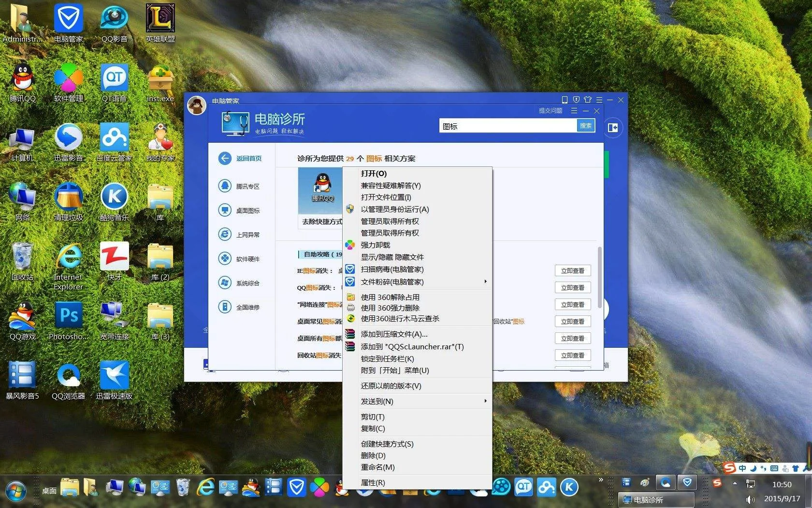The image size is (812, 508).
Task: Click the 返回首页 back arrow
Action: tap(225, 158)
